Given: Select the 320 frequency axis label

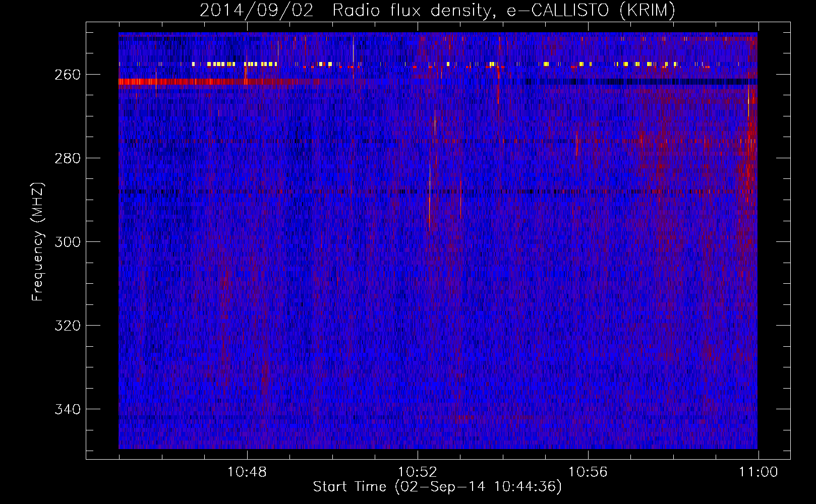Looking at the screenshot, I should pyautogui.click(x=68, y=326).
